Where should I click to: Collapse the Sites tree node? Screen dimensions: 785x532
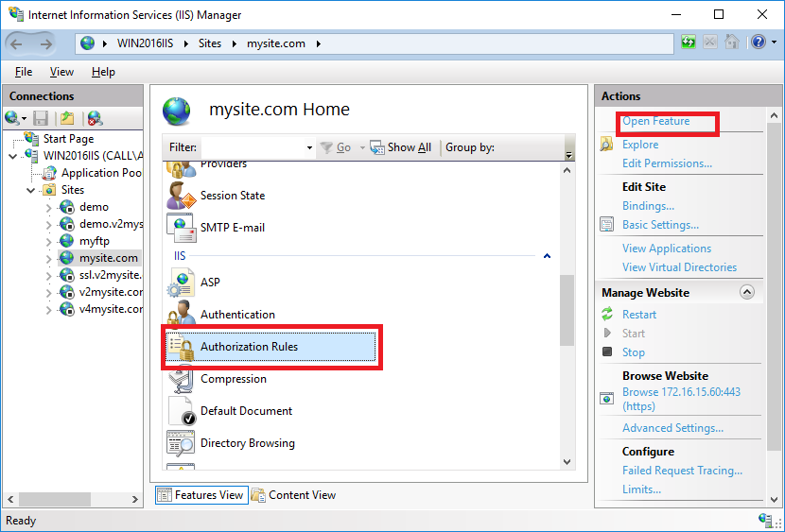click(x=31, y=191)
